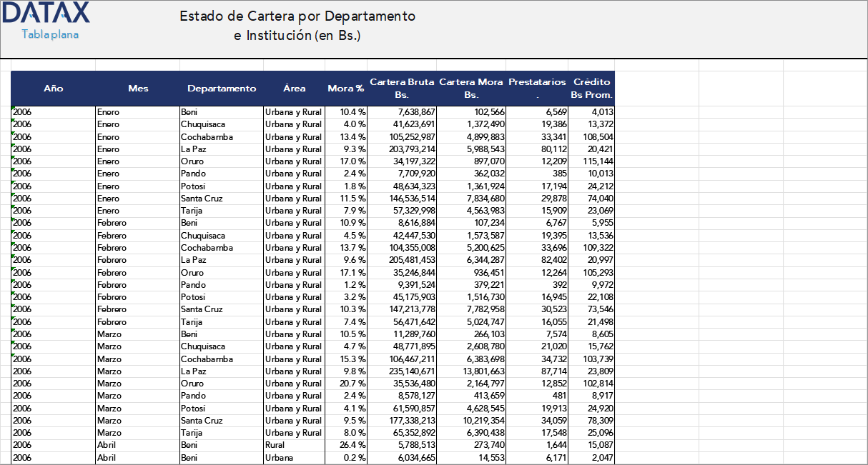Select cell with value 61,590,857
Viewport: 868px width, 465px height.
coord(402,409)
